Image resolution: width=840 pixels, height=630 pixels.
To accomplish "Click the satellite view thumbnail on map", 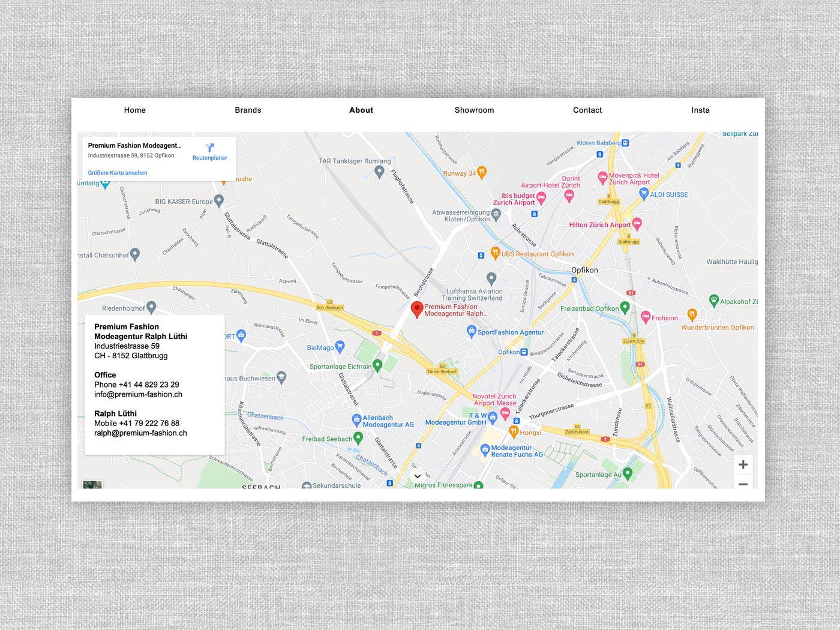I will coord(92,484).
